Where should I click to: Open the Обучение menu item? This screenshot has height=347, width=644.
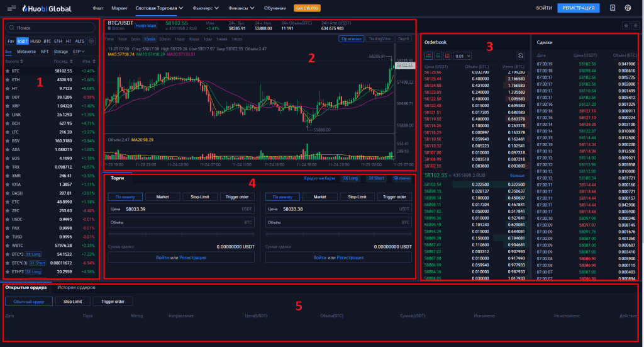(x=275, y=8)
